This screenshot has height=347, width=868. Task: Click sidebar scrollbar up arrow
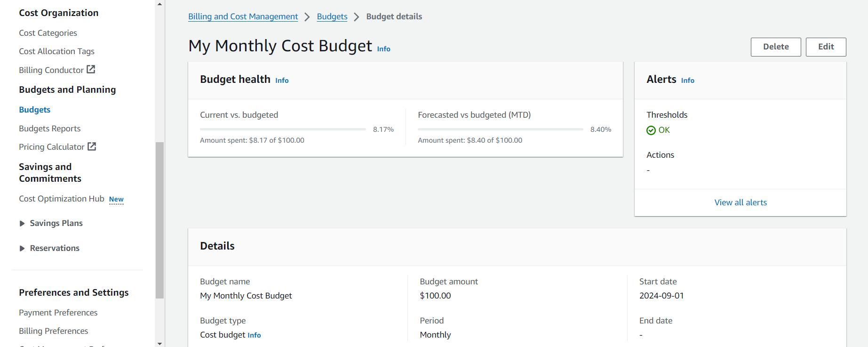coord(159,4)
